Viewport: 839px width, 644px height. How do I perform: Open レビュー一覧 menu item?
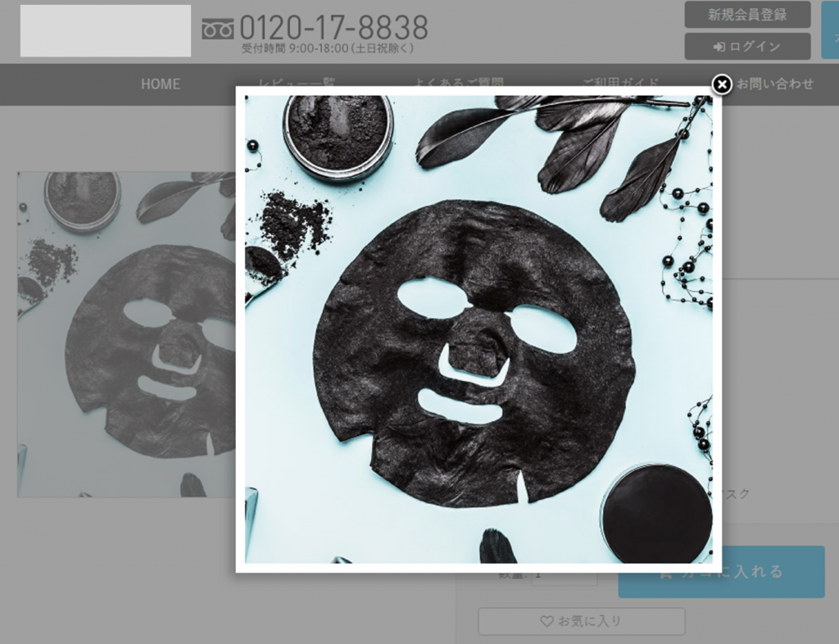point(297,81)
